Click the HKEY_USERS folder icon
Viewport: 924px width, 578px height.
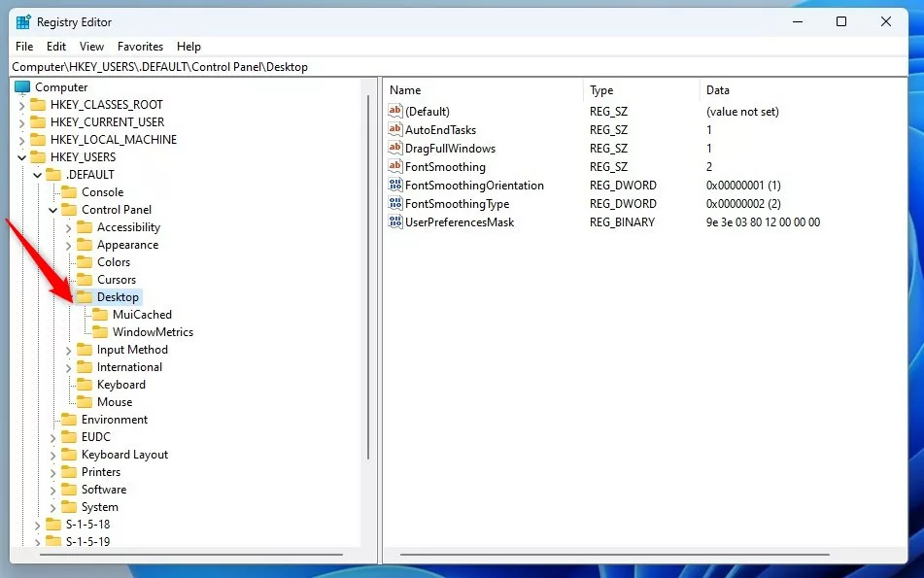pos(38,157)
